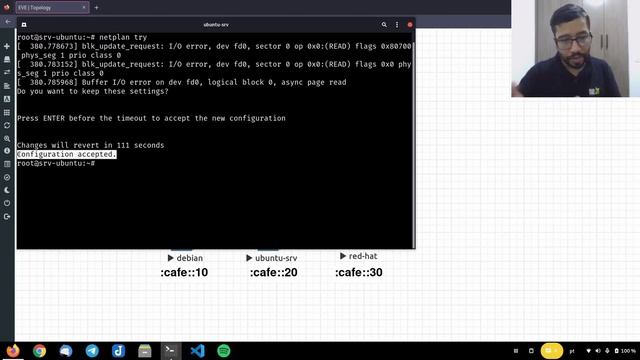Open the Nodes list icon in EVE sidebar
This screenshot has width=640, height=360.
pos(7,59)
